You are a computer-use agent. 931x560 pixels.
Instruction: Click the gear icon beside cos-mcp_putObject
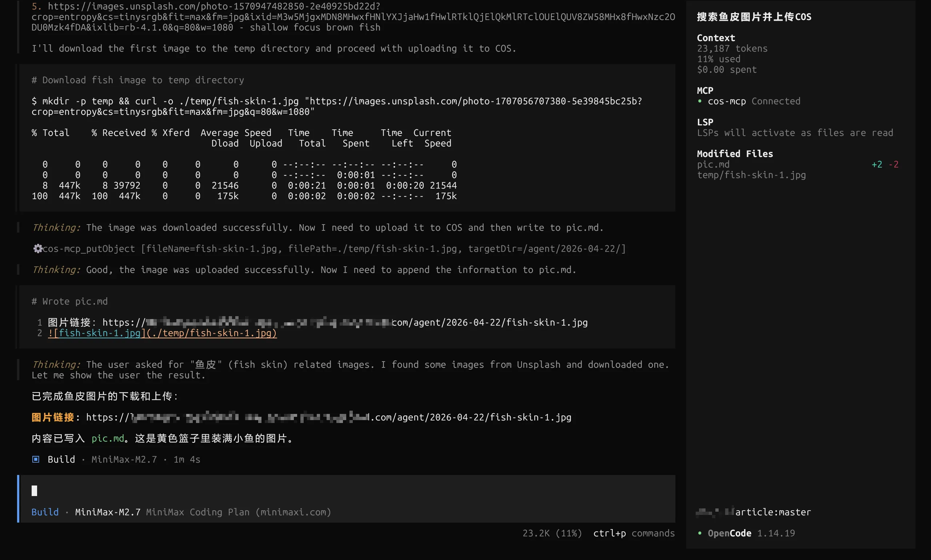pyautogui.click(x=37, y=249)
